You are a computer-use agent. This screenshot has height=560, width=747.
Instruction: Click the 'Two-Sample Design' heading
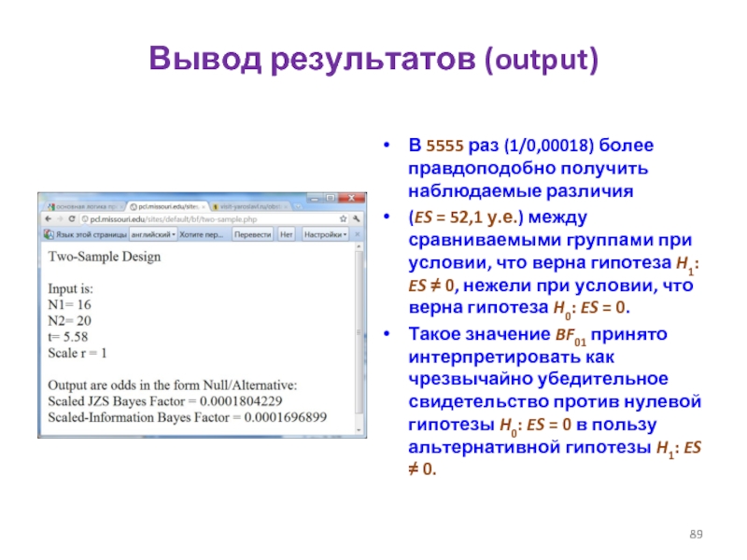[x=105, y=257]
